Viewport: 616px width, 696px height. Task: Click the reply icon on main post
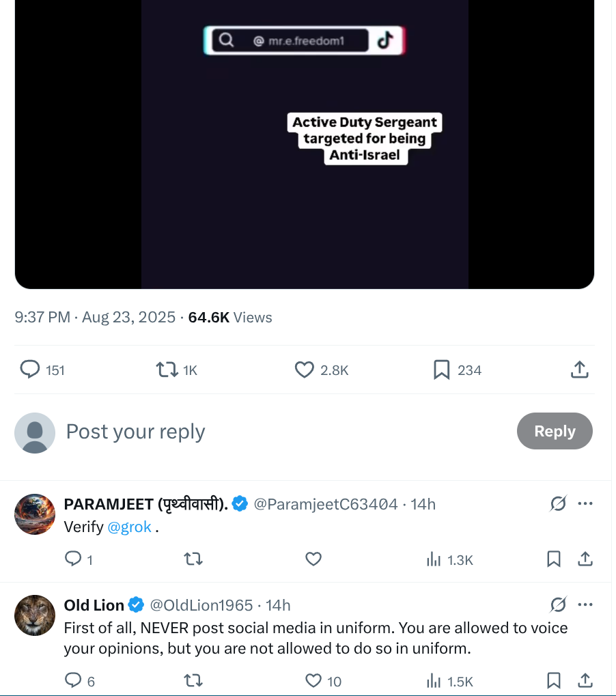tap(30, 370)
